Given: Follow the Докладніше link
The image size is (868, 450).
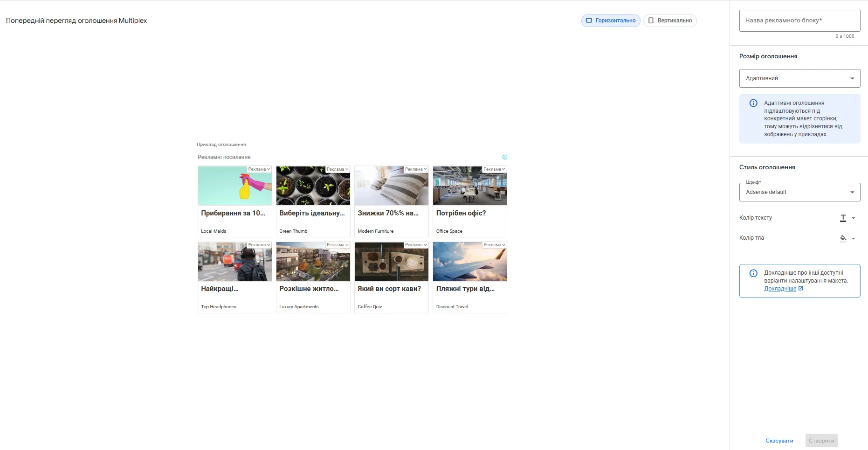Looking at the screenshot, I should (780, 289).
